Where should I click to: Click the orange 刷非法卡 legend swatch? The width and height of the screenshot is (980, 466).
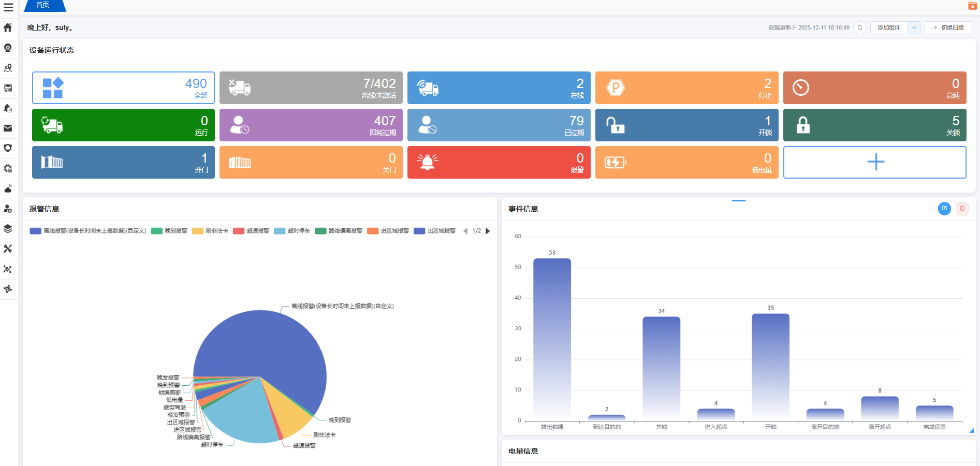click(197, 231)
